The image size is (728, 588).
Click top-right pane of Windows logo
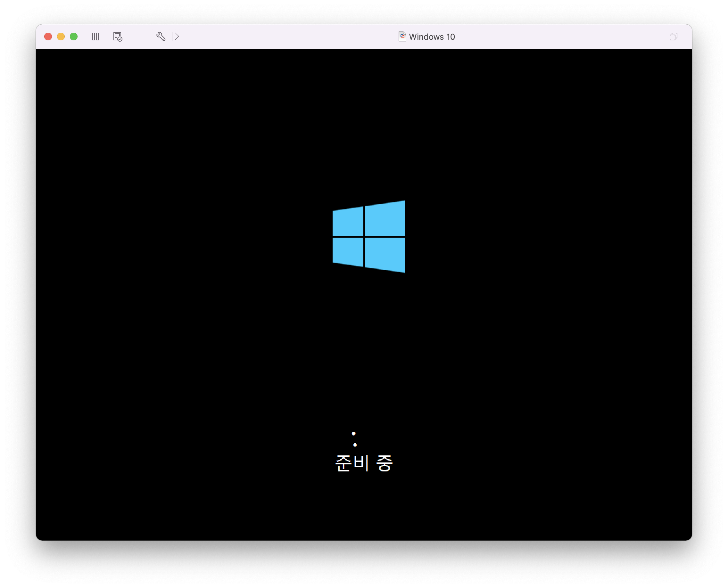click(x=385, y=219)
